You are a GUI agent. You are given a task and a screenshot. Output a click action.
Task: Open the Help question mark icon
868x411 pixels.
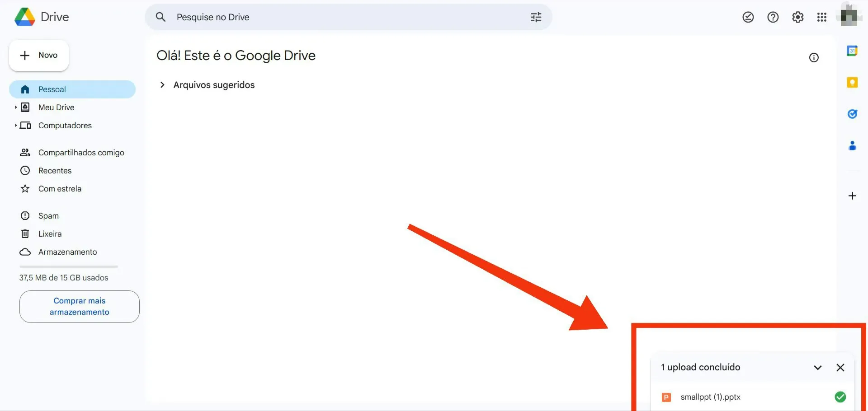tap(773, 17)
